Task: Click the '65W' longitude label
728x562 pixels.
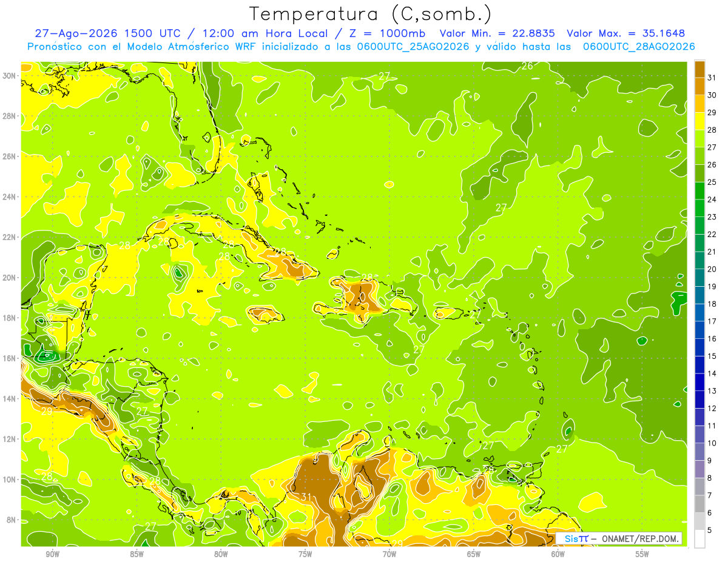Action: (x=474, y=554)
